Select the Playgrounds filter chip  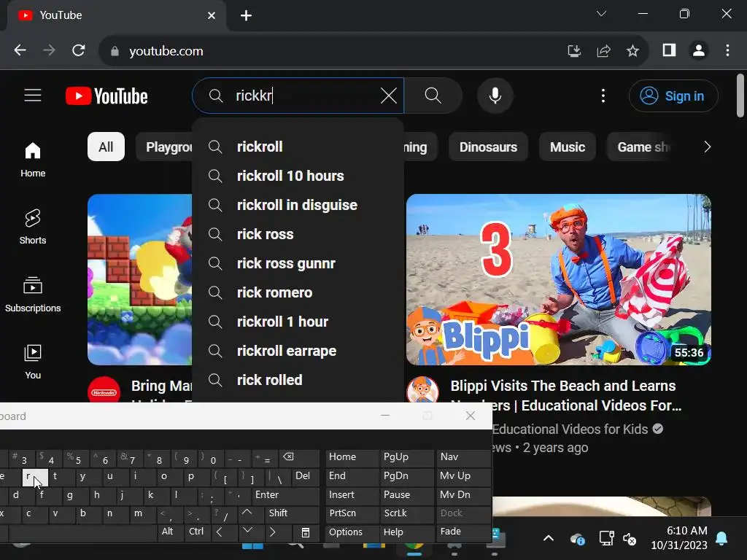tap(164, 147)
